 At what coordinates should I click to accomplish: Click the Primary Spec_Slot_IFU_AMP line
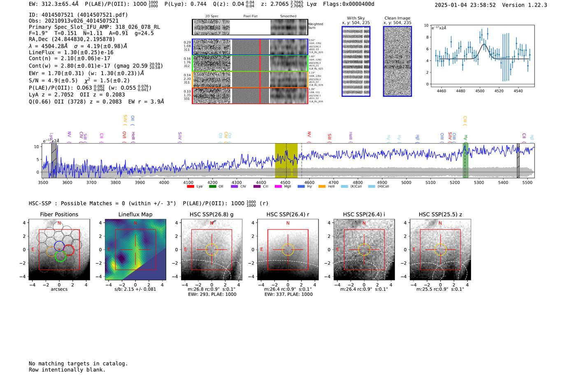click(x=95, y=27)
